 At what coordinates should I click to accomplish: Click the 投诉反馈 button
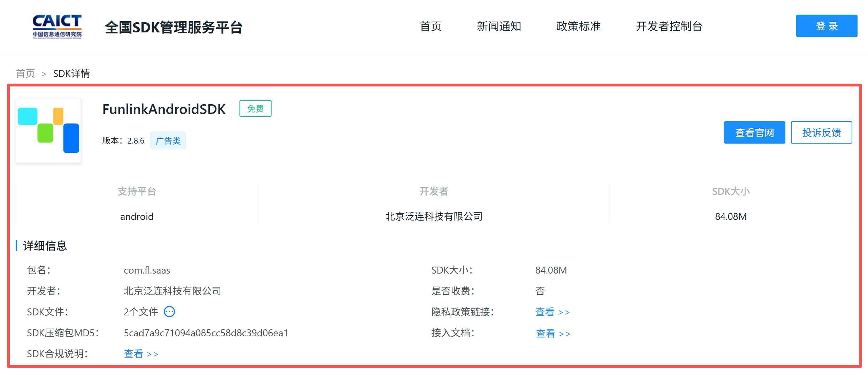coord(821,132)
